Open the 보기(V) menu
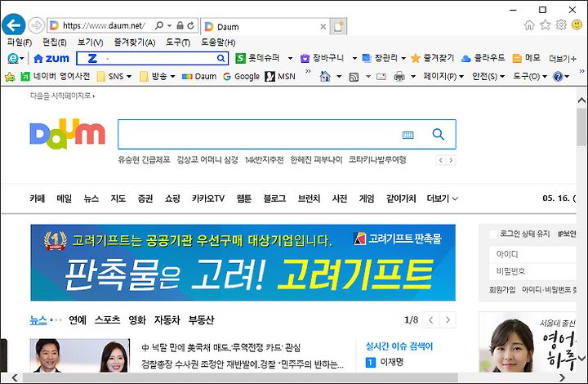The image size is (588, 384). click(91, 42)
